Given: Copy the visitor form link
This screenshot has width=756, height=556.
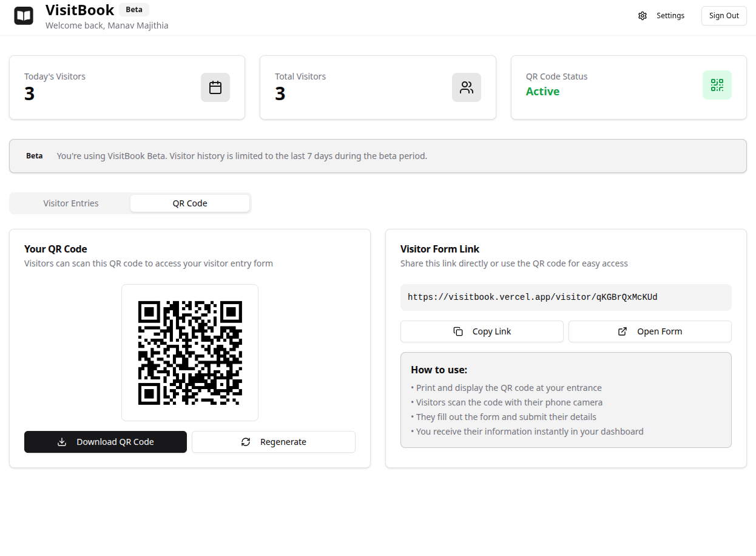Looking at the screenshot, I should (482, 331).
